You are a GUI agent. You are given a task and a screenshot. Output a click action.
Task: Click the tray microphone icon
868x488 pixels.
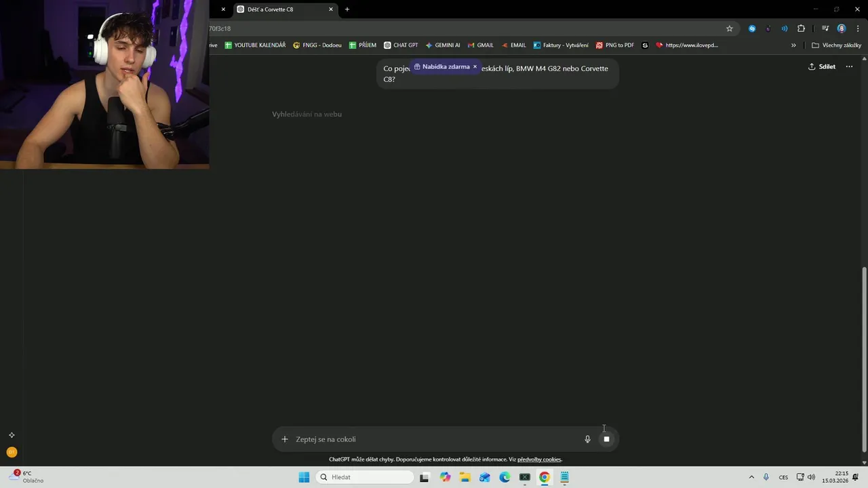pos(766,477)
